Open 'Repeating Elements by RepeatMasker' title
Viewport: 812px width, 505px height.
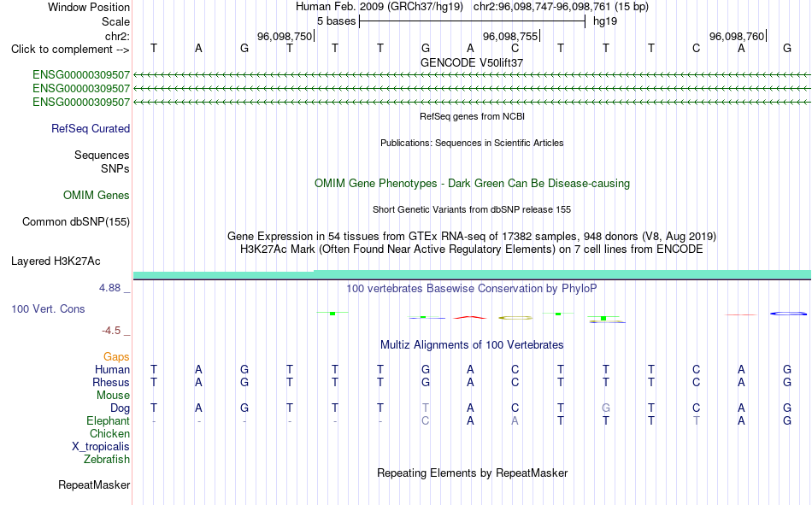472,473
